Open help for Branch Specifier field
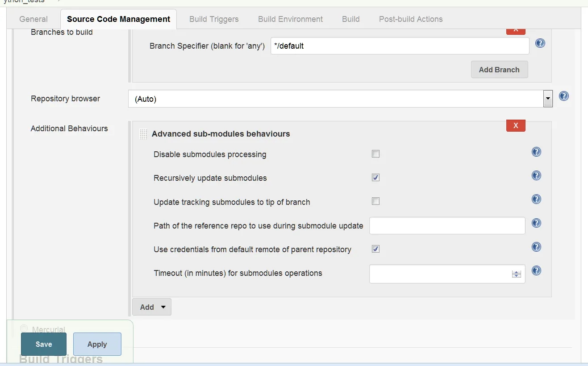The image size is (588, 366). 540,43
